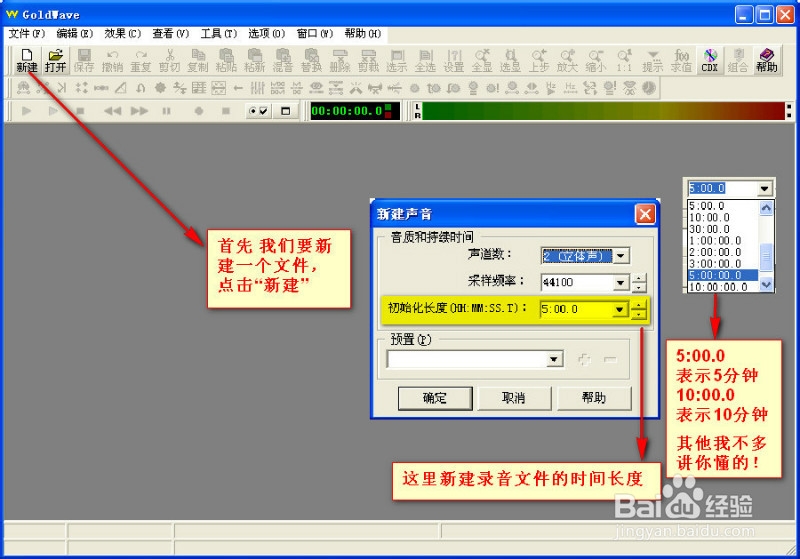Click the 初始化长度 spinner control
800x559 pixels.
638,309
